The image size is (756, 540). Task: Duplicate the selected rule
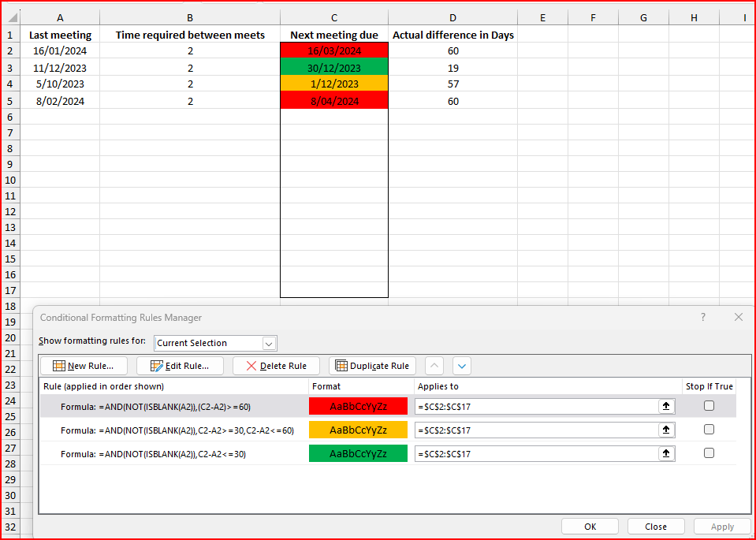coord(372,366)
